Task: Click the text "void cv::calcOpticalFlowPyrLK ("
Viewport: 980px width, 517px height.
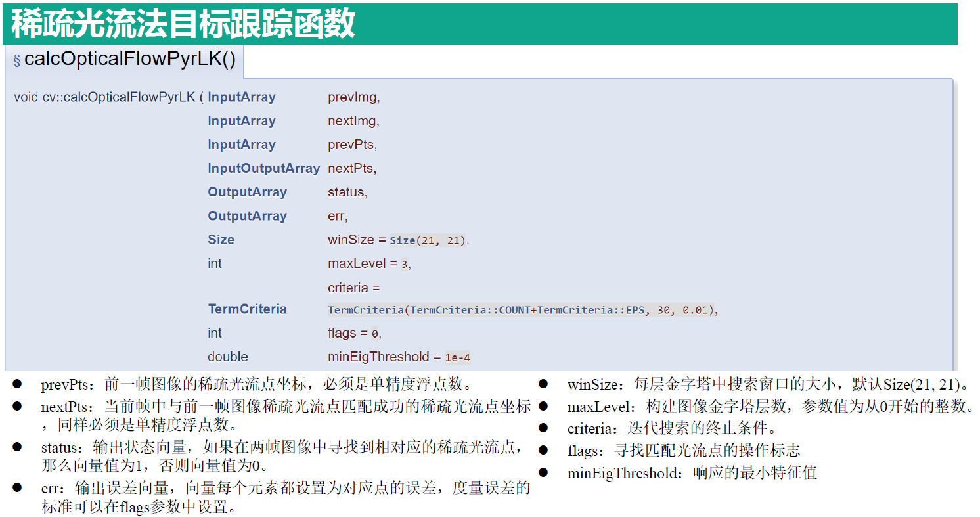Action: point(109,97)
